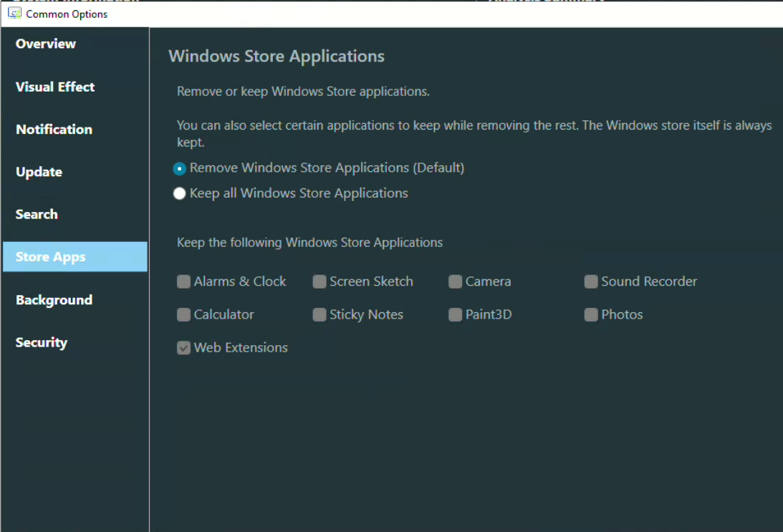The width and height of the screenshot is (783, 532).
Task: Enable keeping Screen Sketch app
Action: [320, 282]
